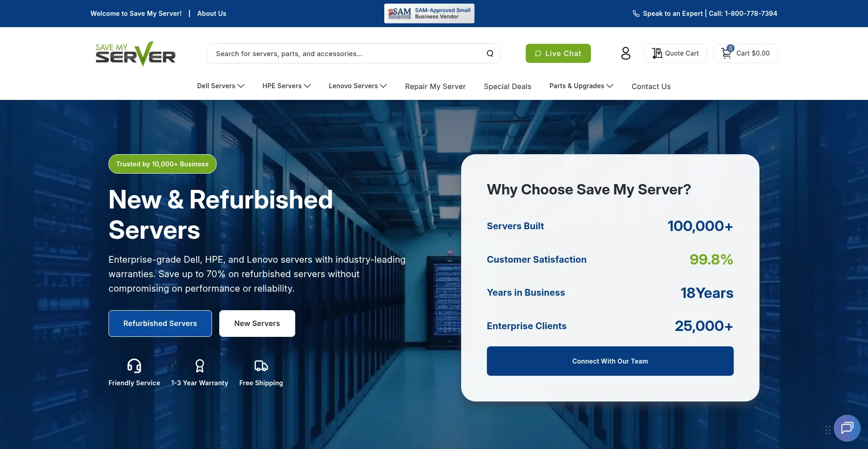View Cart $0.00
Screen dimensions: 868x449
pyautogui.click(x=745, y=53)
